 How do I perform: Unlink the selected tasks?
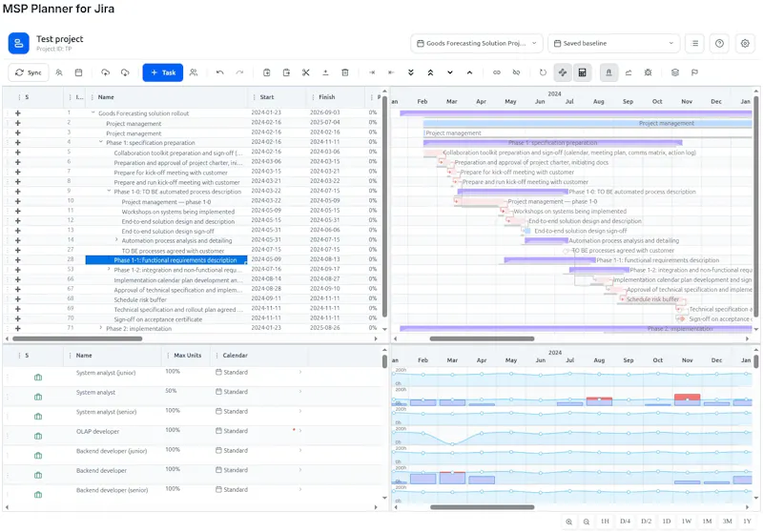[516, 72]
